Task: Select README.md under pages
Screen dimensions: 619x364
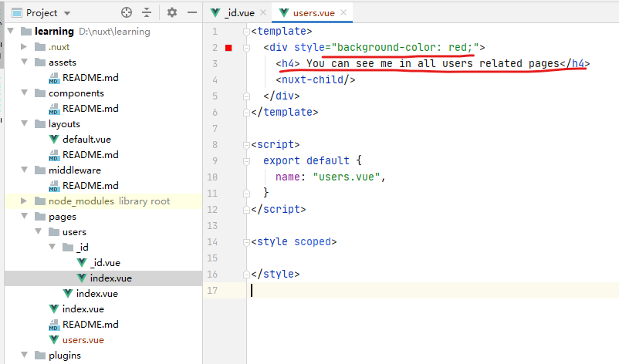Action: coord(90,324)
